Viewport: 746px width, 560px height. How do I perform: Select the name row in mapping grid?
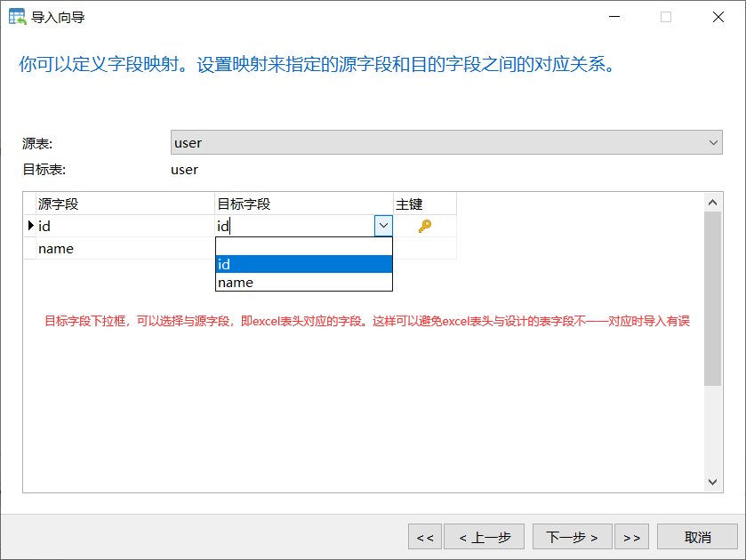point(107,248)
